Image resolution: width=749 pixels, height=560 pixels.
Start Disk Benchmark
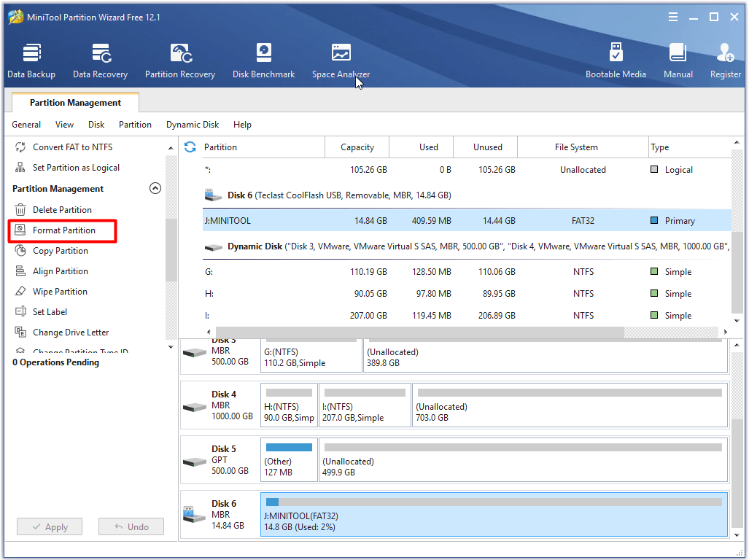(264, 61)
